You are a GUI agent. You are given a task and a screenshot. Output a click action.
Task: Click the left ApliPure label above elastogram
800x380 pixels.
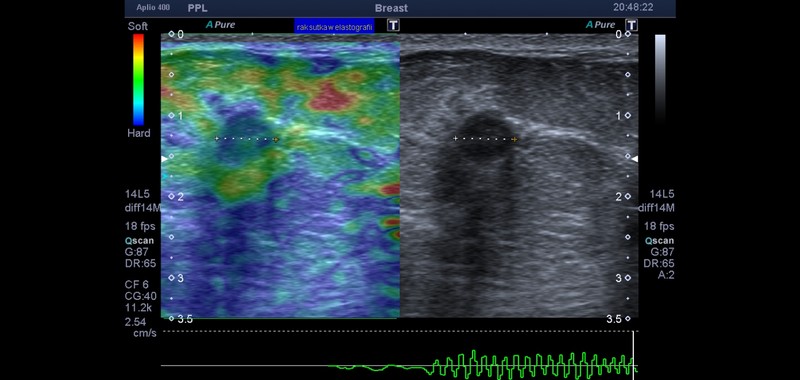pos(220,24)
